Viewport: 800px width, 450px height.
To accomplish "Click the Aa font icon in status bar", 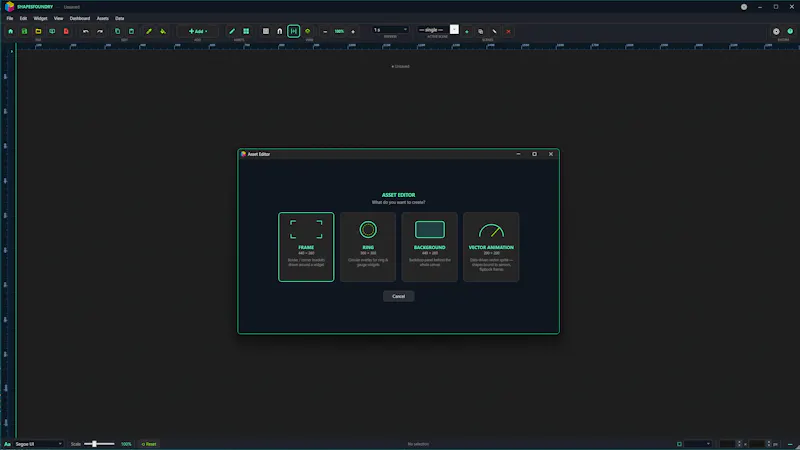I will (x=7, y=444).
